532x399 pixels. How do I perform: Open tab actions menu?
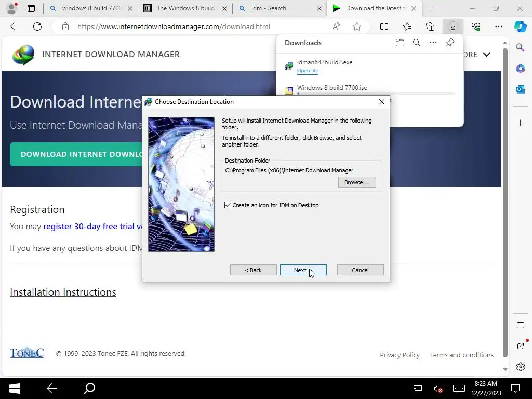31,8
